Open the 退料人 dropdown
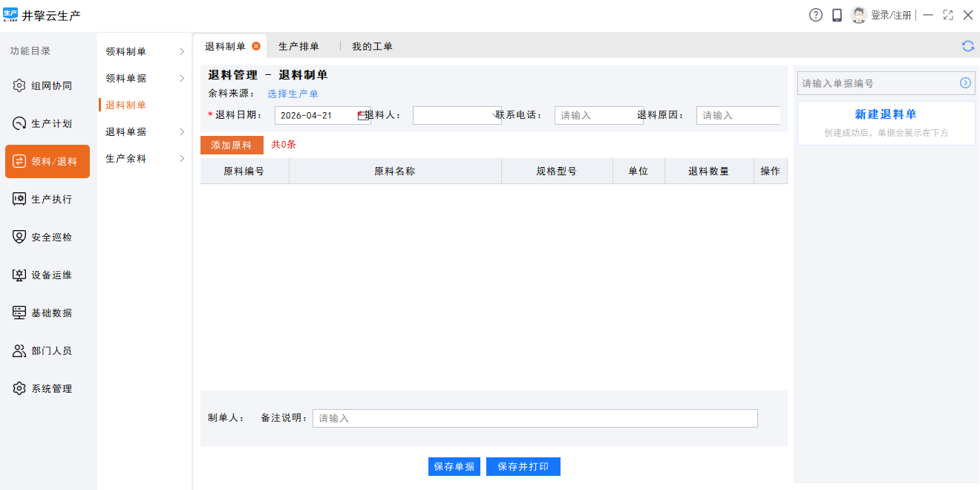980x490 pixels. [x=457, y=115]
